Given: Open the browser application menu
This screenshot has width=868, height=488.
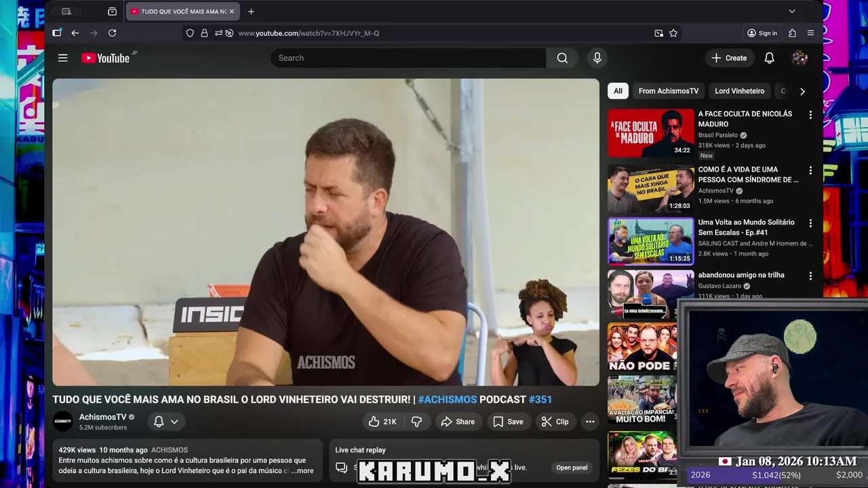Looking at the screenshot, I should [810, 33].
